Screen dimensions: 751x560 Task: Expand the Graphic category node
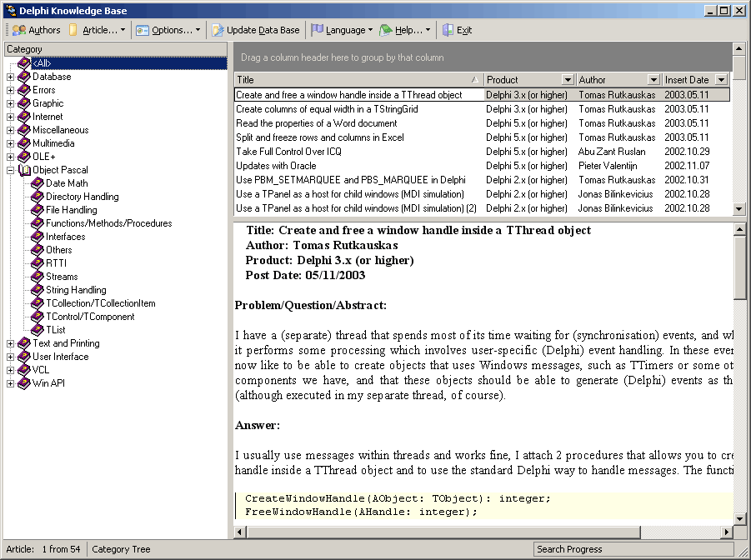[x=11, y=103]
